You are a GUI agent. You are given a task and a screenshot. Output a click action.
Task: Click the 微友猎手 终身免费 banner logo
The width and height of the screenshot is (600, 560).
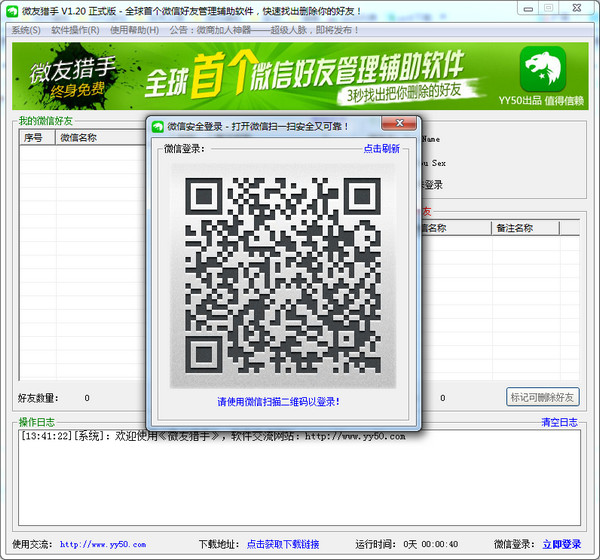click(x=73, y=77)
